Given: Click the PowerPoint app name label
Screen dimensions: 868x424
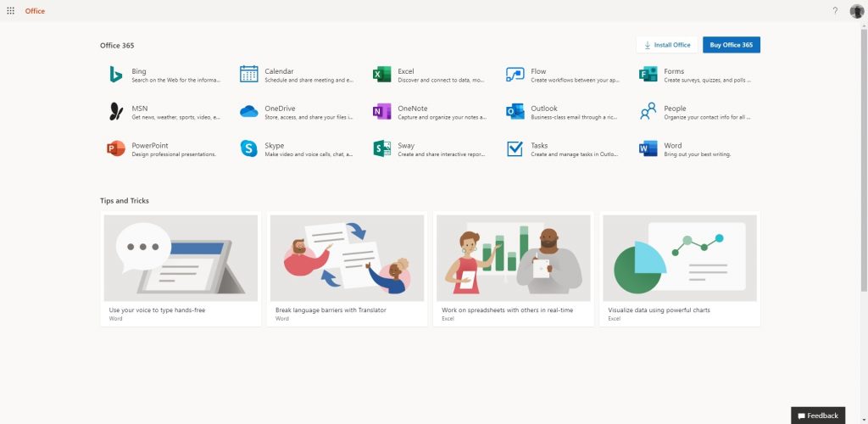Looking at the screenshot, I should (150, 145).
